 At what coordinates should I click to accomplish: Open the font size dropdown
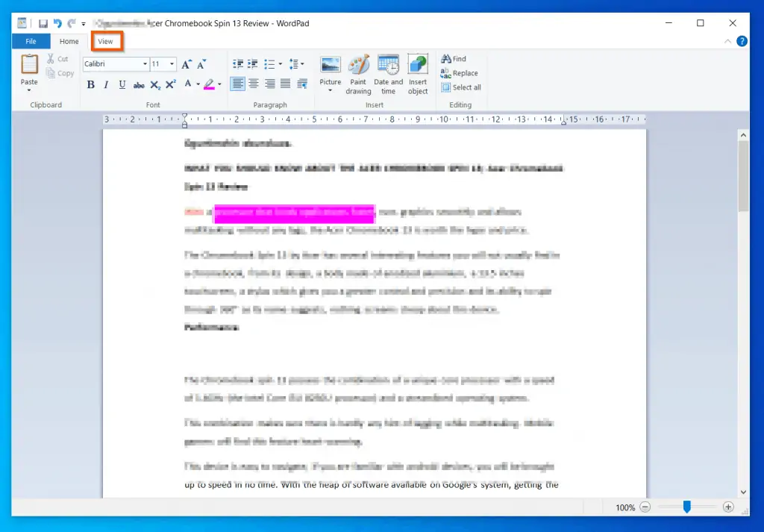[x=172, y=63]
